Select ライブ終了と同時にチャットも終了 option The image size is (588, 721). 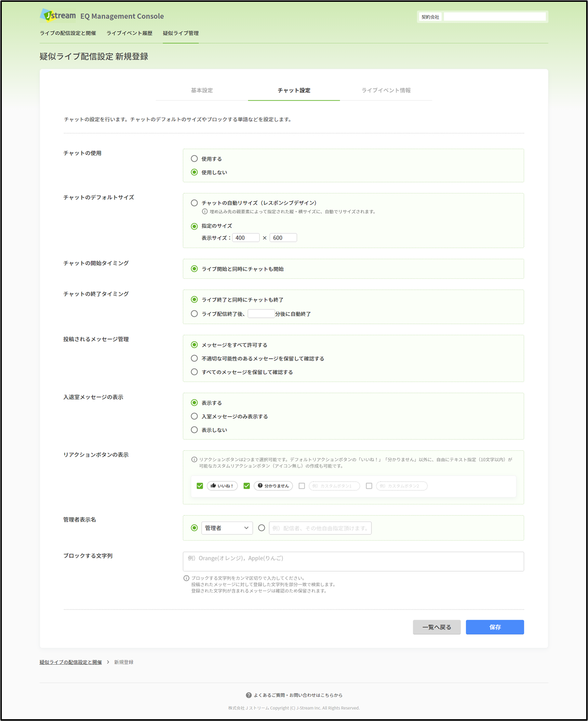194,299
